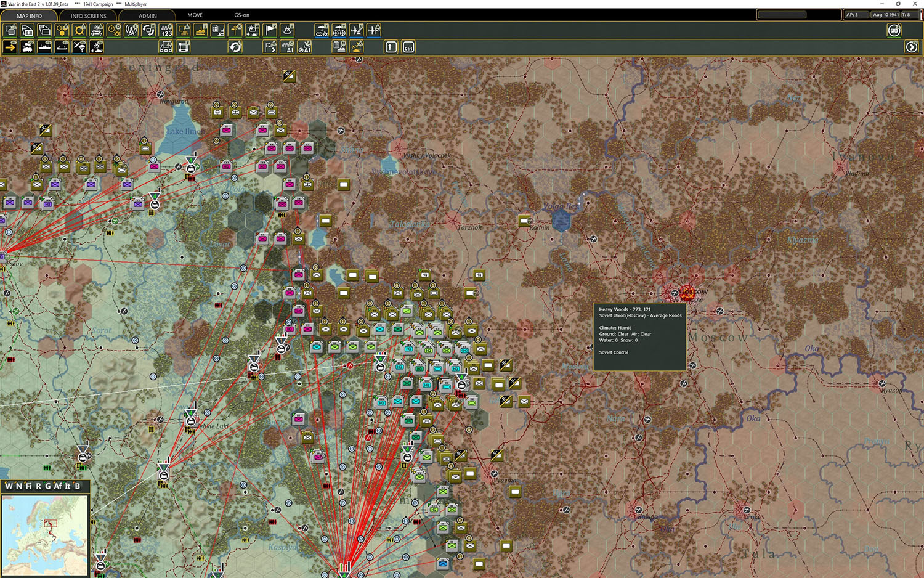Open the flag with arrow icon
This screenshot has height=578, width=924.
pos(270,47)
